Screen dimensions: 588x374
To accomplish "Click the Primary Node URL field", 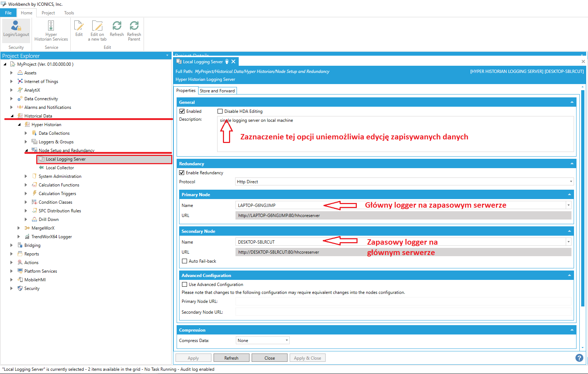I will tap(403, 301).
